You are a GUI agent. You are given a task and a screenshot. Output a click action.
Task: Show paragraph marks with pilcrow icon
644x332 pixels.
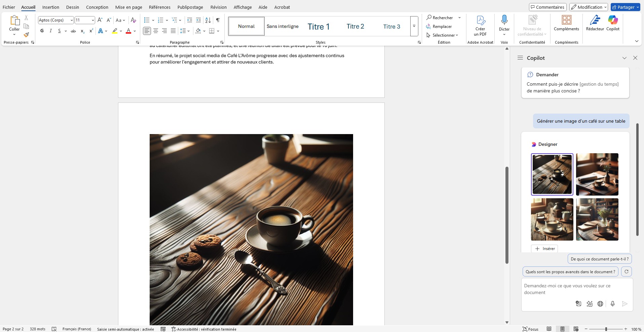click(218, 20)
